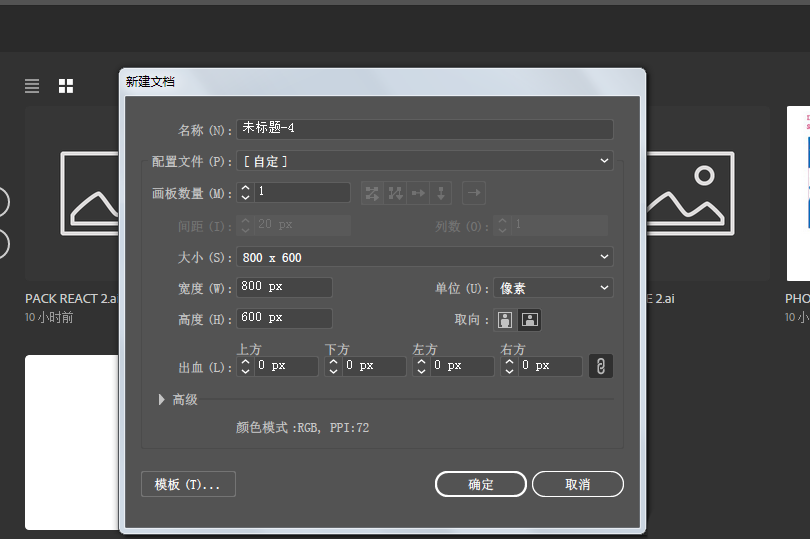
Task: Open 模板 templates button
Action: coord(188,484)
